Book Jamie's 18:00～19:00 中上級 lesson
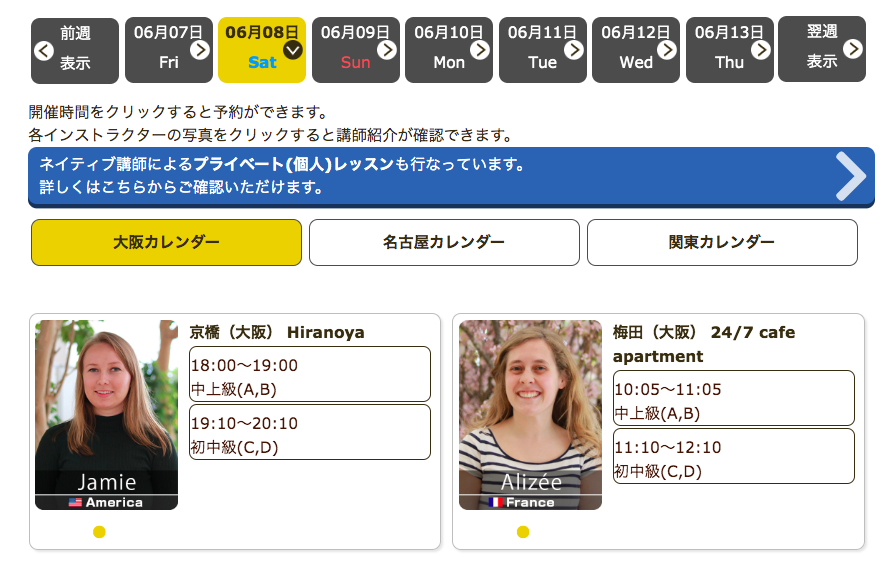Viewport: 894px width, 588px height. click(310, 375)
